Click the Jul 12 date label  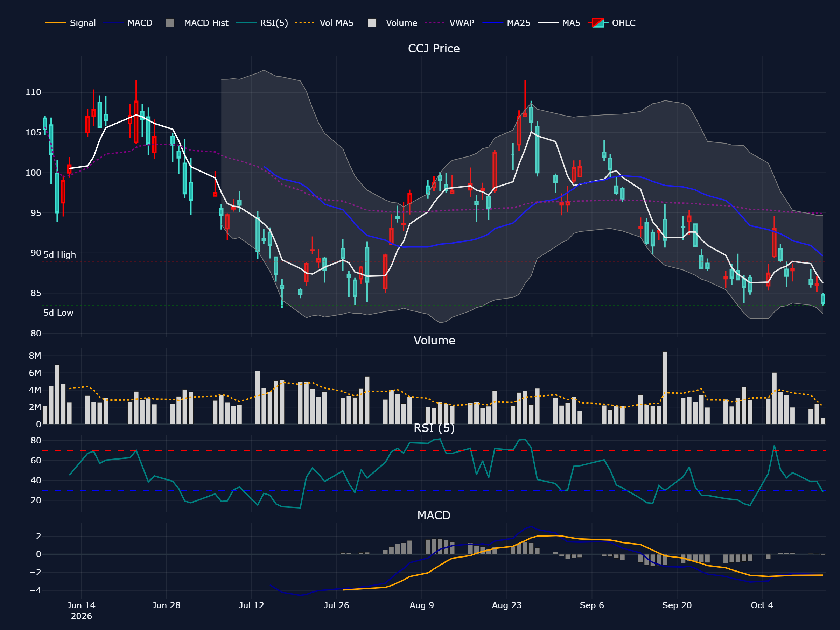[x=251, y=605]
